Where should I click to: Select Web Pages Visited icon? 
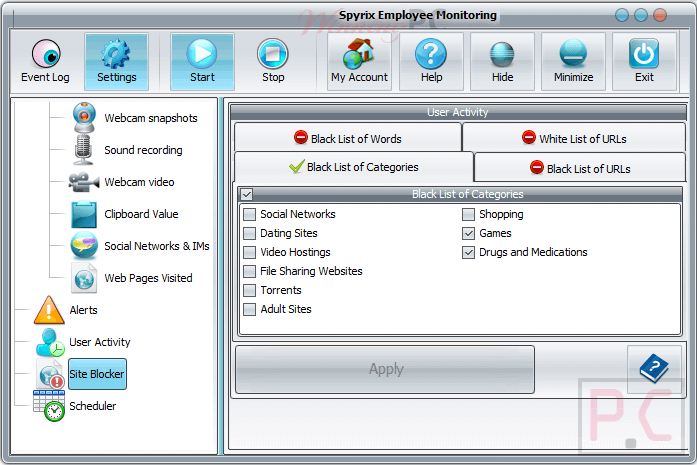[x=84, y=278]
